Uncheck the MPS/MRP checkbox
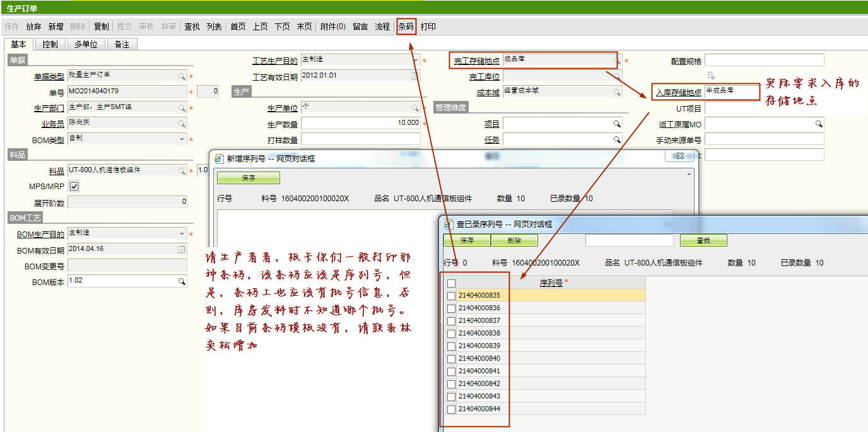This screenshot has height=432, width=868. pyautogui.click(x=74, y=187)
